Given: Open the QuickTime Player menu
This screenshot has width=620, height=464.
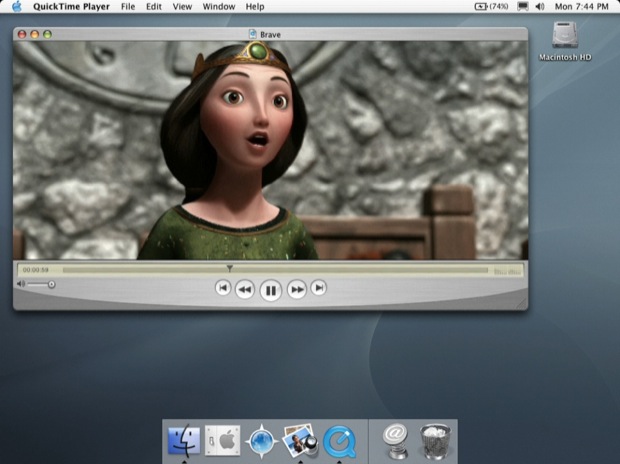Looking at the screenshot, I should point(71,7).
